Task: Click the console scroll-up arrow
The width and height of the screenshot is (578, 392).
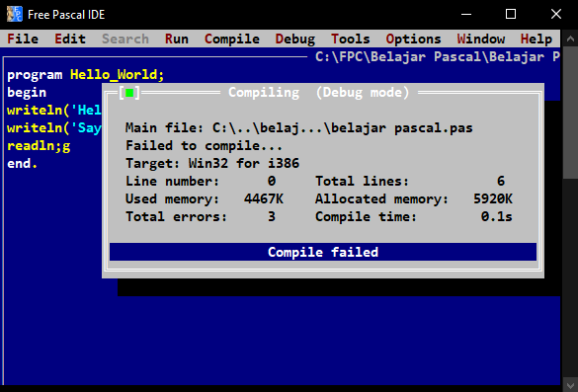Action: (570, 39)
